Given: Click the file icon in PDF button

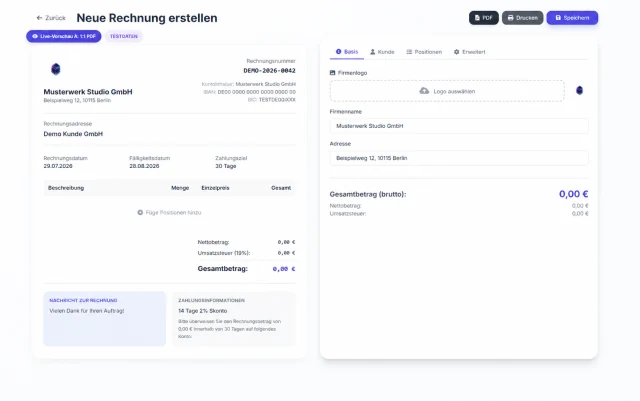Looking at the screenshot, I should coord(477,18).
